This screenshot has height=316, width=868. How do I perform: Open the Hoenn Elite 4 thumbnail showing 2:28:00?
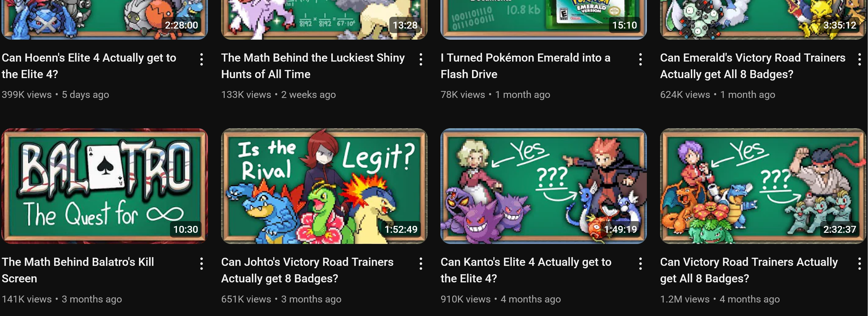[x=105, y=20]
